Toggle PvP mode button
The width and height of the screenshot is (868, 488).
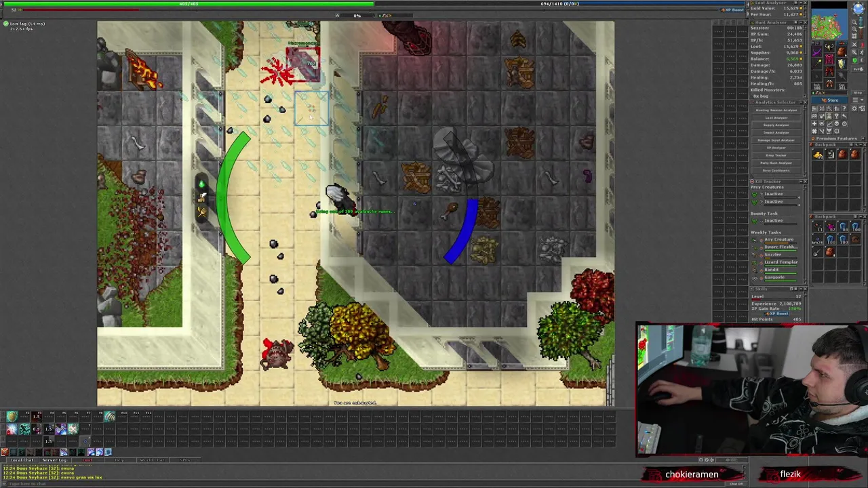click(857, 69)
